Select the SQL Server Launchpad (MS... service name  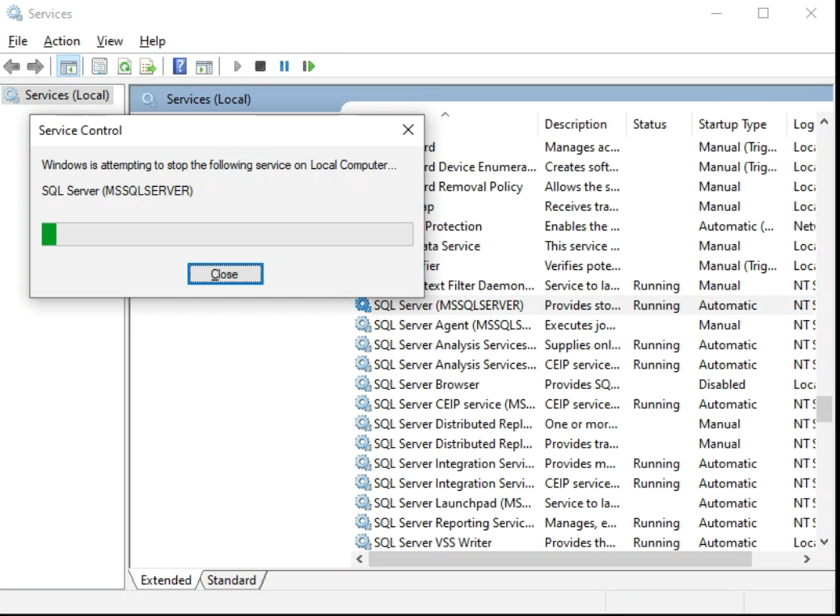click(453, 503)
